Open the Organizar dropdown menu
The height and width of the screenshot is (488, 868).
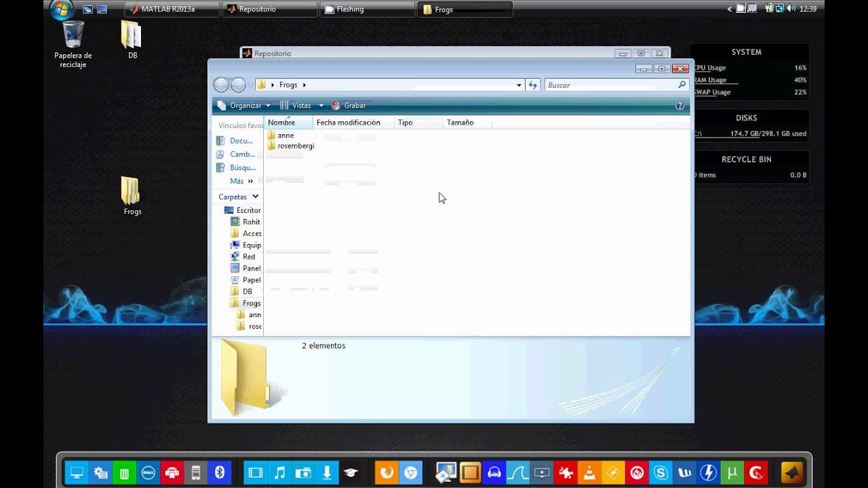point(243,106)
